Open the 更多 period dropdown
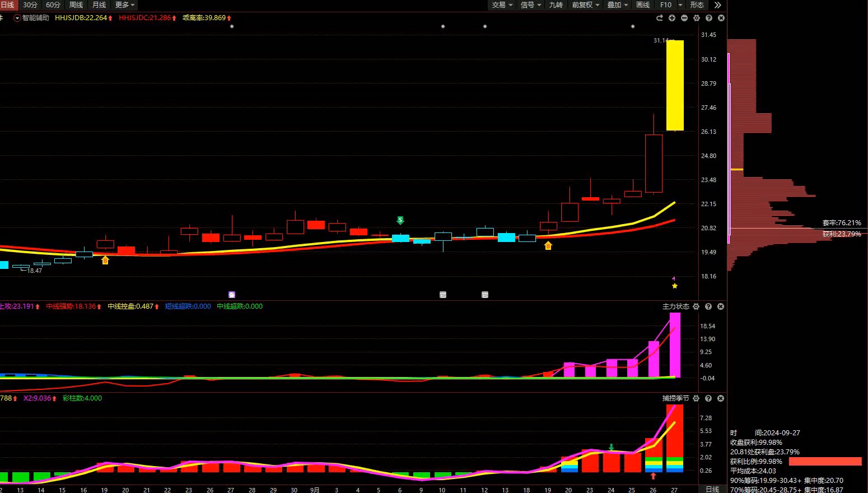Image resolution: width=868 pixels, height=493 pixels. click(x=124, y=4)
